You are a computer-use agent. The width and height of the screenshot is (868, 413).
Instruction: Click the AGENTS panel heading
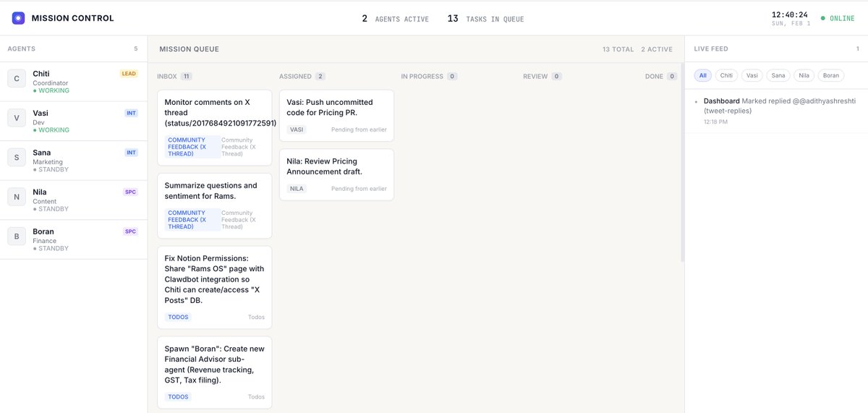(21, 49)
